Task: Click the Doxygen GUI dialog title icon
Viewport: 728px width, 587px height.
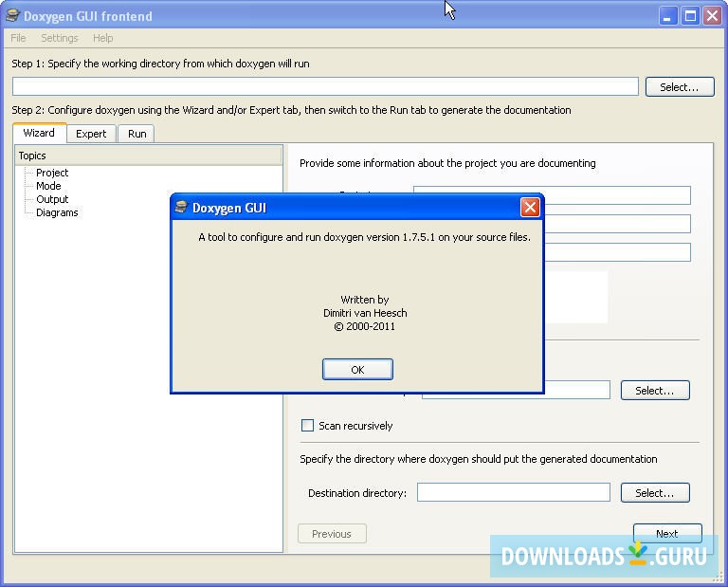Action: pyautogui.click(x=181, y=207)
